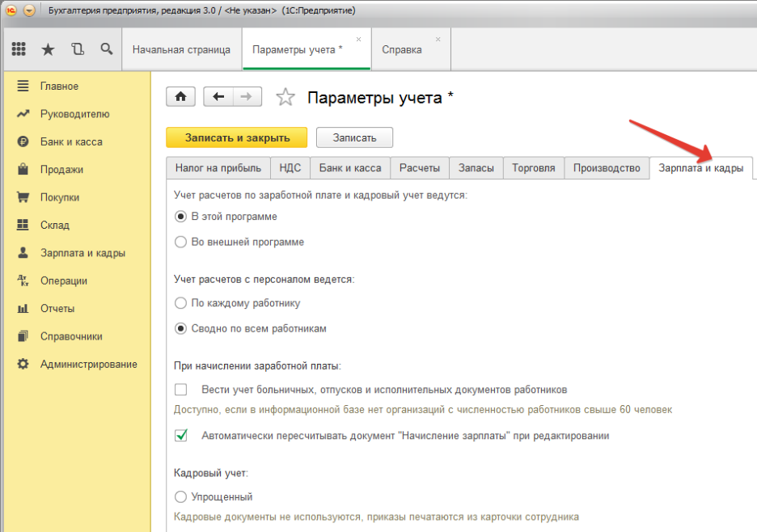The image size is (757, 532).
Task: Select 'Упрощенный' personnel accounting option
Action: point(181,496)
